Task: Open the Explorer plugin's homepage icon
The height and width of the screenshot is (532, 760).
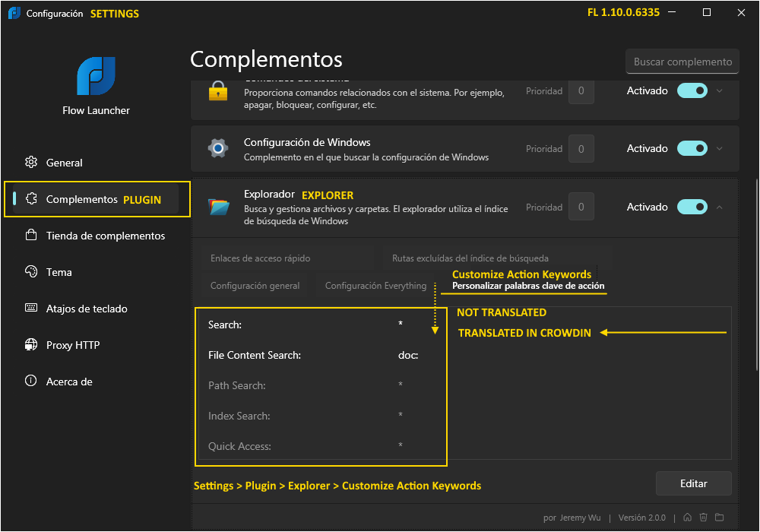Action: (x=688, y=518)
